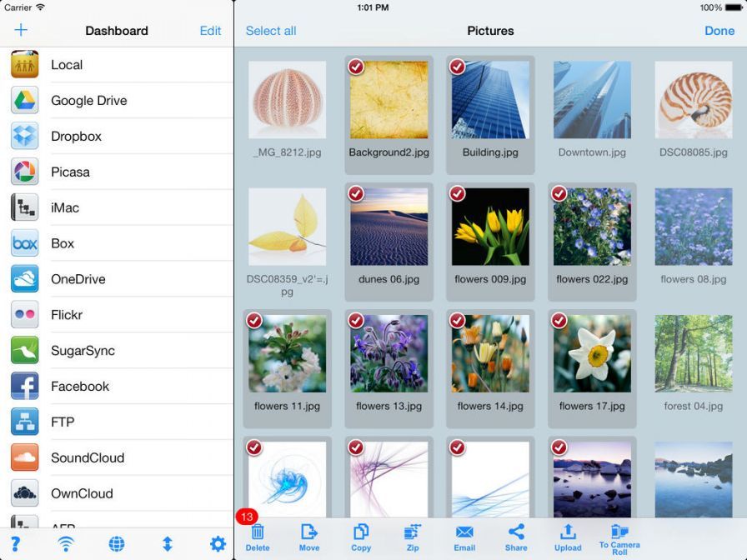Tap the WiFi transfer icon
This screenshot has height=560, width=747.
[x=65, y=544]
